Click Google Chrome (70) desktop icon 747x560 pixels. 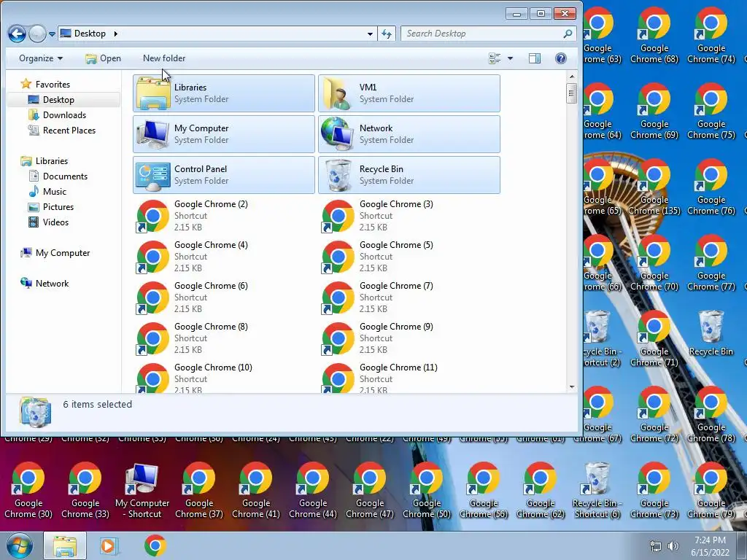[654, 262]
